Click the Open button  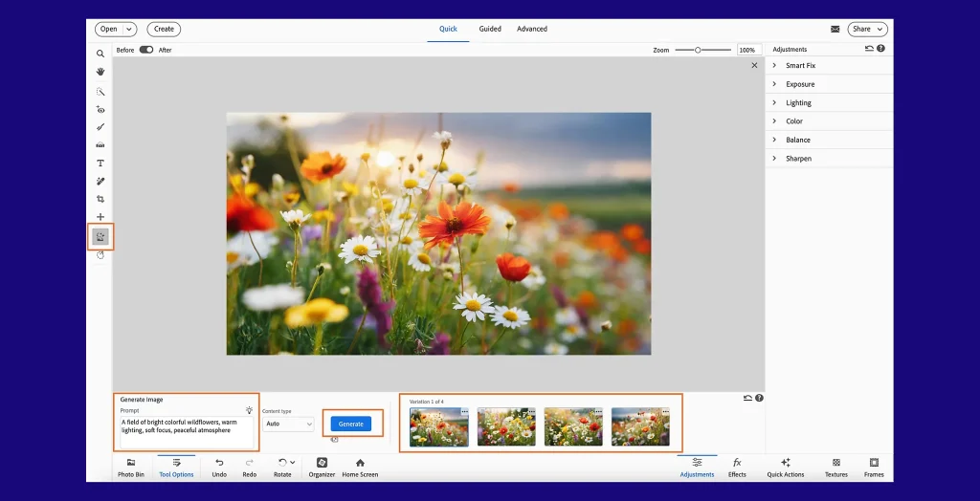(109, 29)
